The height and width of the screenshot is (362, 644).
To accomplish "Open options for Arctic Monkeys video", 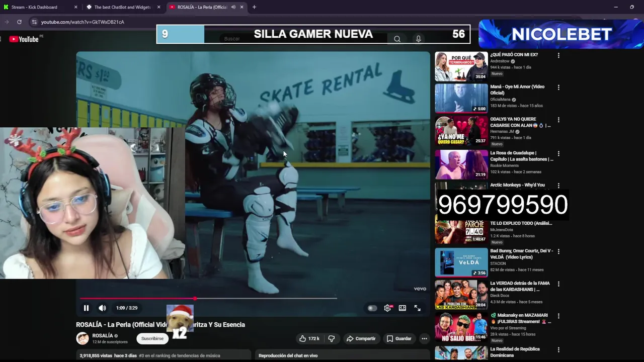I will pyautogui.click(x=558, y=186).
